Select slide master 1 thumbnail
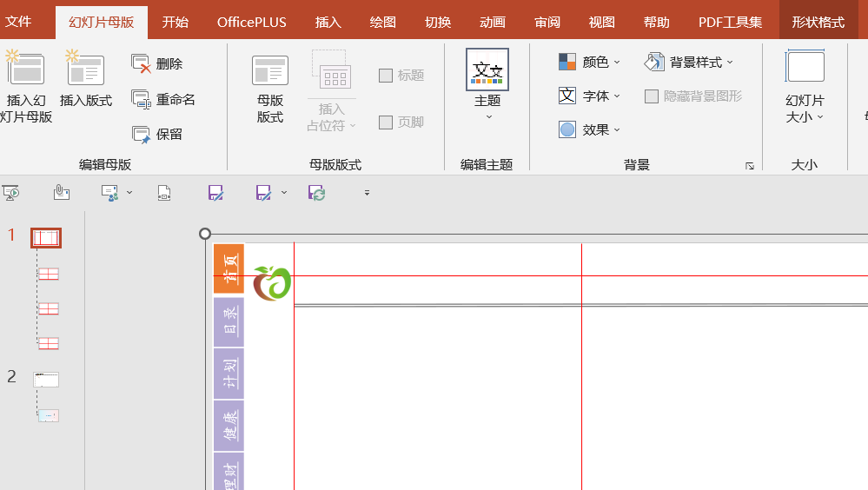Viewport: 868px width, 490px height. (46, 238)
